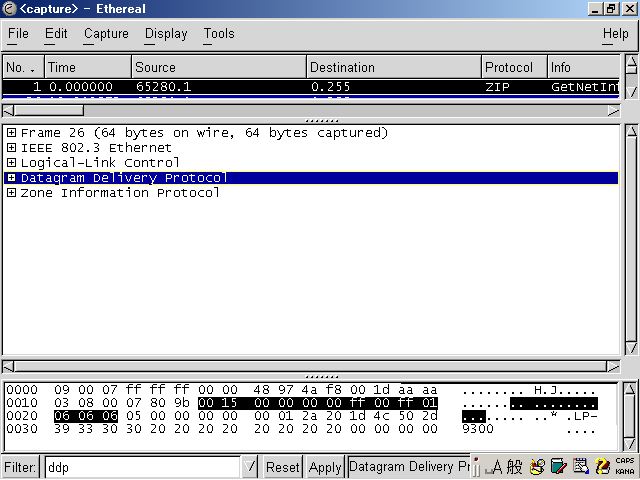Open the IME properties icon
The height and width of the screenshot is (480, 640).
point(580,467)
